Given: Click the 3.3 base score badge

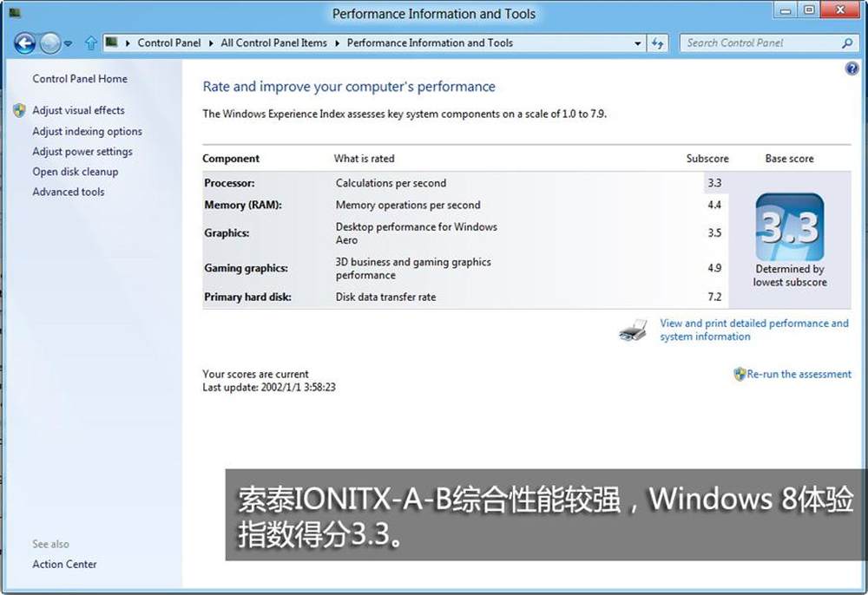Looking at the screenshot, I should tap(789, 227).
